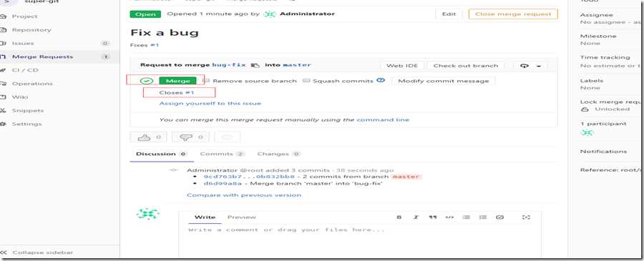The height and width of the screenshot is (261, 644).
Task: Give a thumbs up reaction
Action: [149, 137]
